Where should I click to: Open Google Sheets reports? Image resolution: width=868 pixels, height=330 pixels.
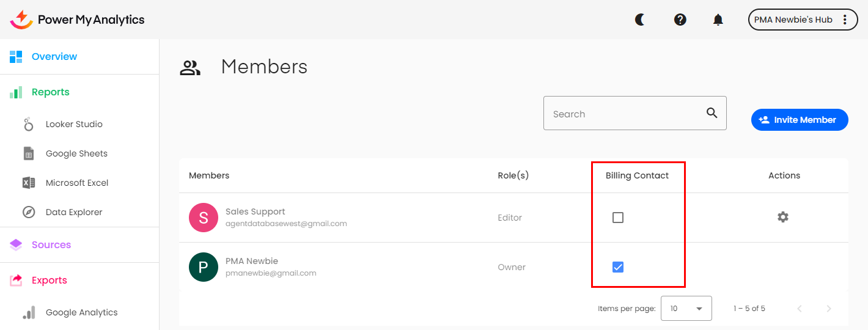click(76, 153)
